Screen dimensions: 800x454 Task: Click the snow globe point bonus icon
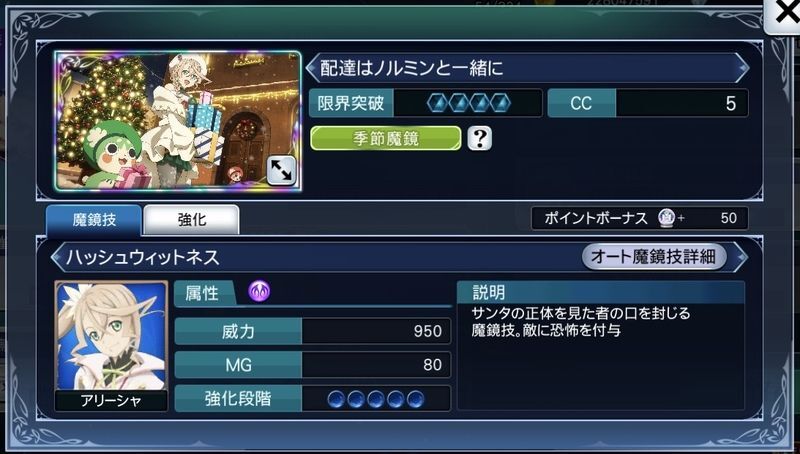coord(666,218)
